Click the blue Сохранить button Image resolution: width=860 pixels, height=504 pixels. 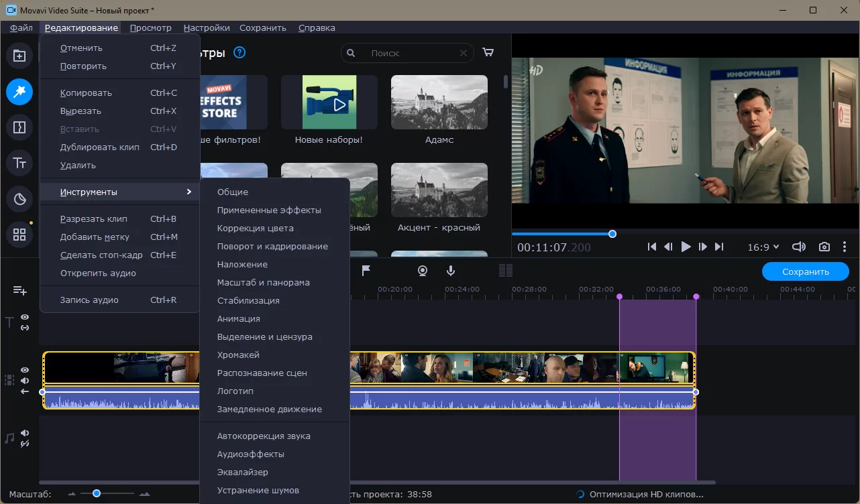point(806,271)
